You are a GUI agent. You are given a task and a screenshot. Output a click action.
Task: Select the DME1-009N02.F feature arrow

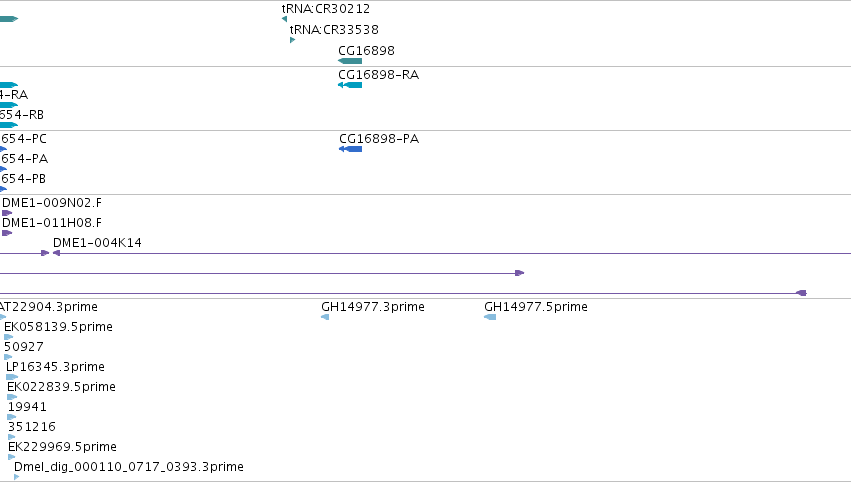pyautogui.click(x=7, y=213)
